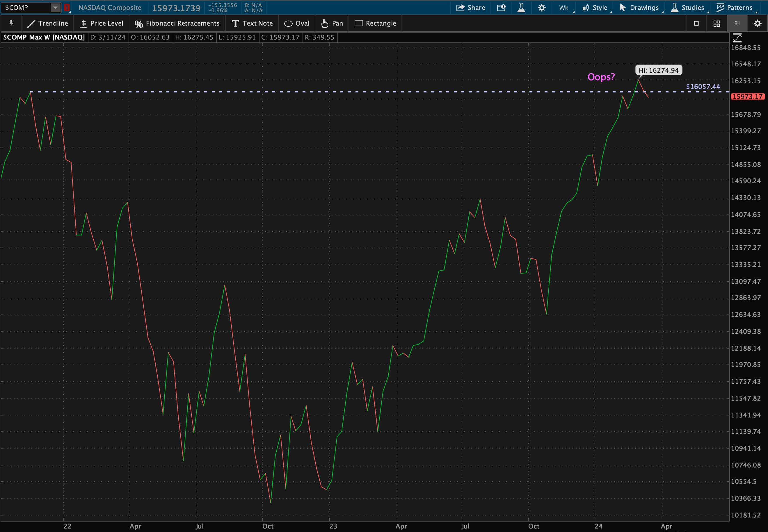Activate the Pan hand tool

(x=332, y=23)
